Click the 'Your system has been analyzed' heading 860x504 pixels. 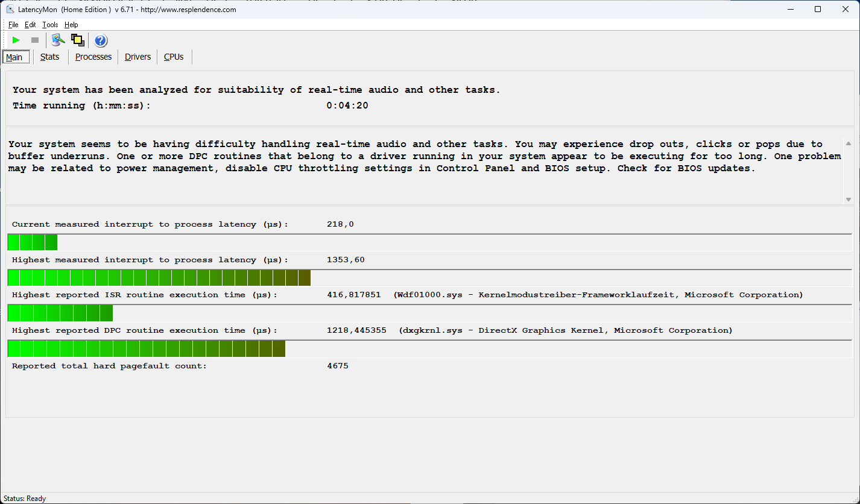coord(256,90)
